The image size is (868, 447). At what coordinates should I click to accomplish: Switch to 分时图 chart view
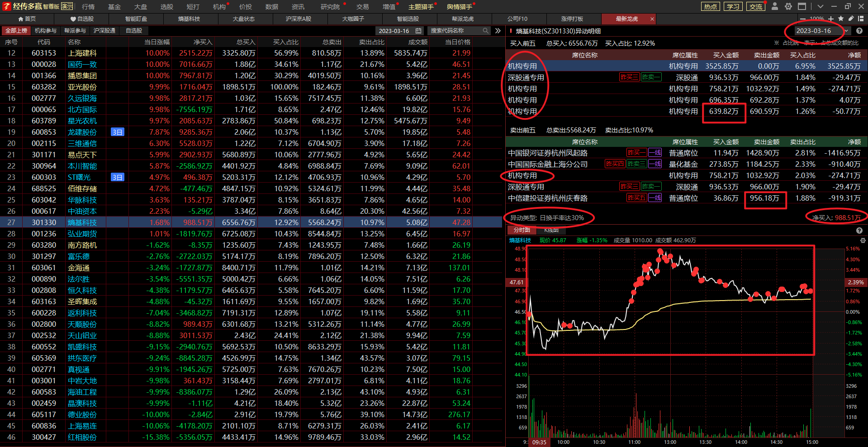click(522, 230)
